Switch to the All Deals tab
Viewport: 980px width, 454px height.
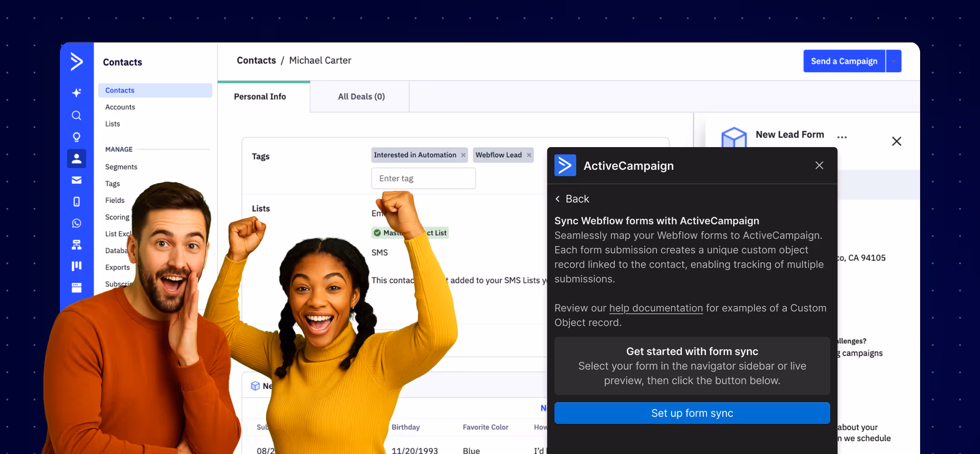pos(361,96)
